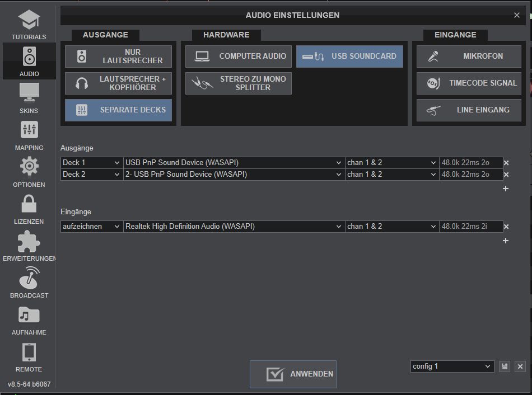The image size is (532, 395).
Task: Enable the Timecode Signal input
Action: point(469,83)
